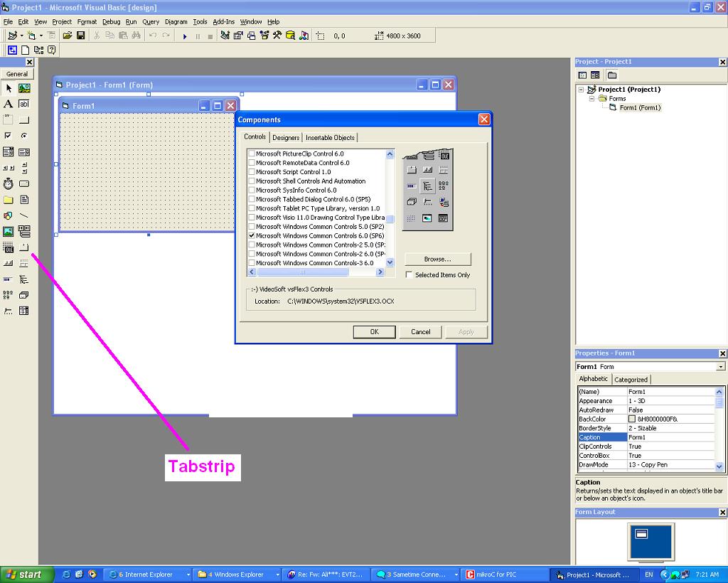Click the Browse... button in Components dialog
Image resolution: width=728 pixels, height=583 pixels.
tap(437, 259)
